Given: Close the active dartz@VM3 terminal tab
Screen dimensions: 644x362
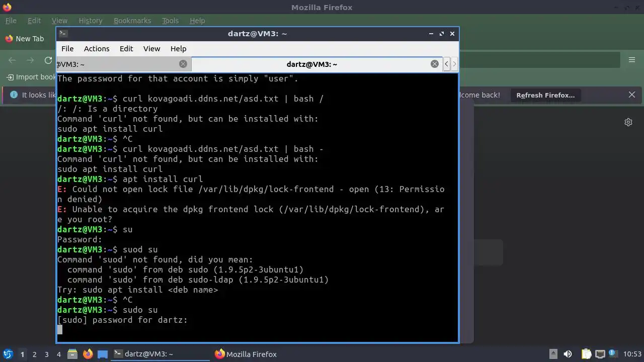Looking at the screenshot, I should [x=435, y=64].
